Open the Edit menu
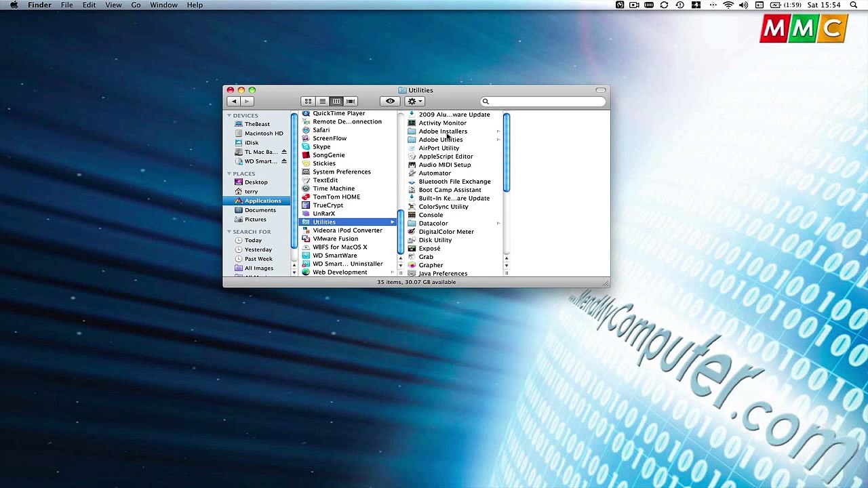This screenshot has width=868, height=488. (x=89, y=5)
